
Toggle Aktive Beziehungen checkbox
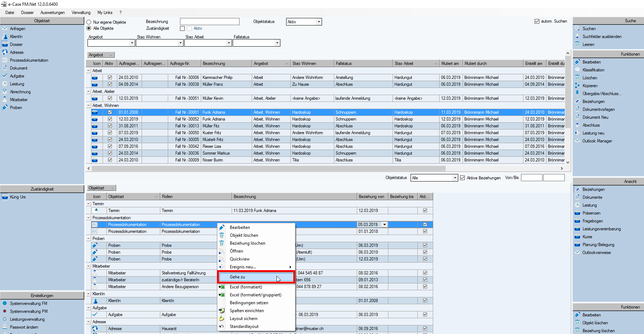(x=463, y=178)
